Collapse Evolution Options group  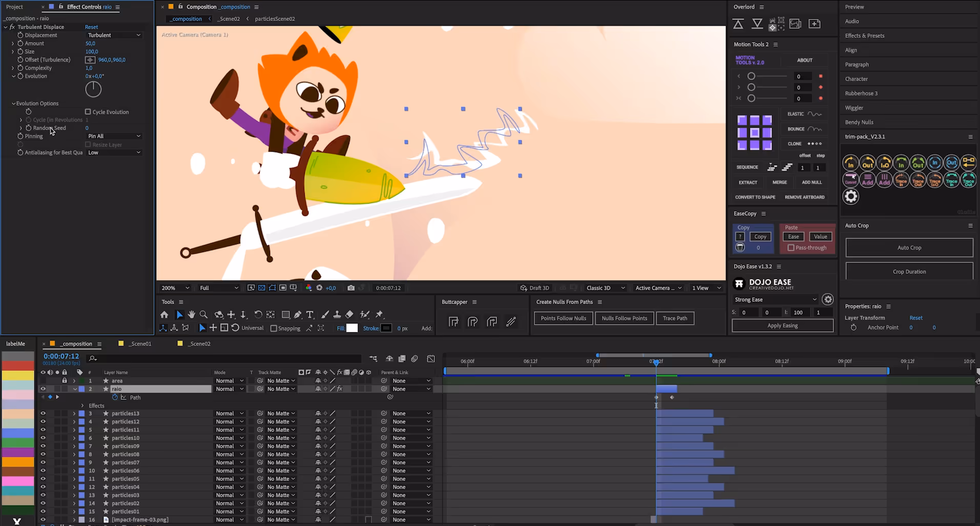[14, 104]
